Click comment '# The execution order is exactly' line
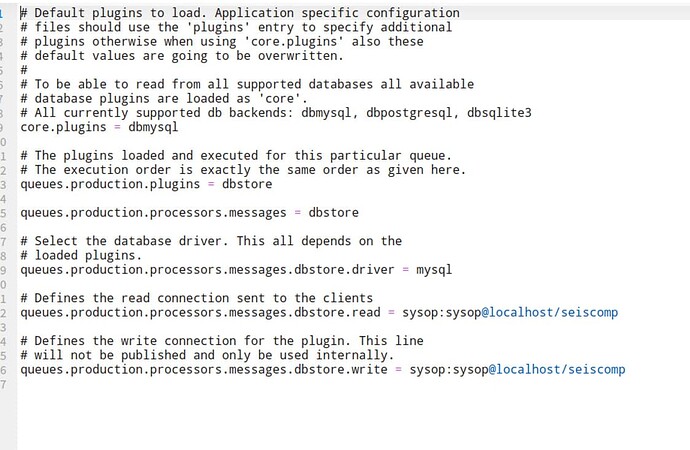 (x=243, y=170)
